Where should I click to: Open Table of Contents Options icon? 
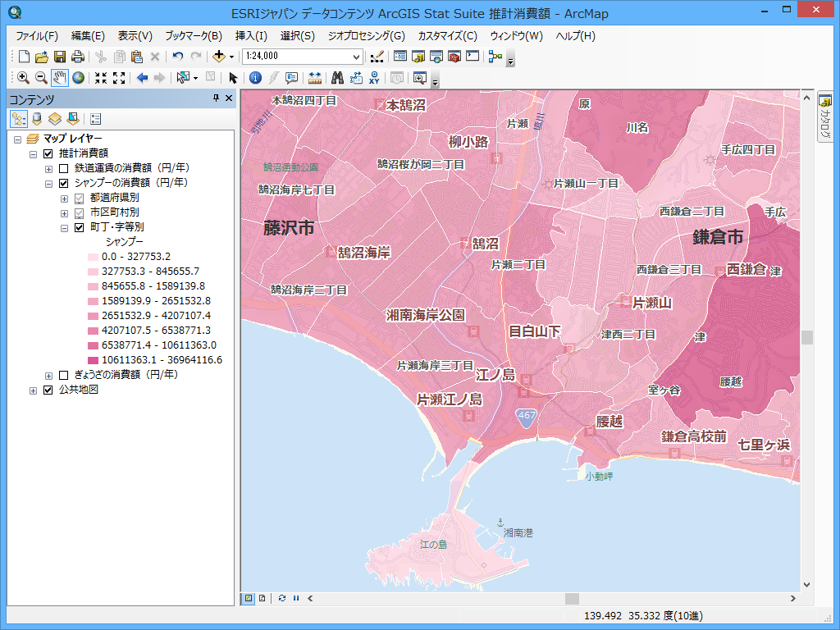(x=95, y=118)
